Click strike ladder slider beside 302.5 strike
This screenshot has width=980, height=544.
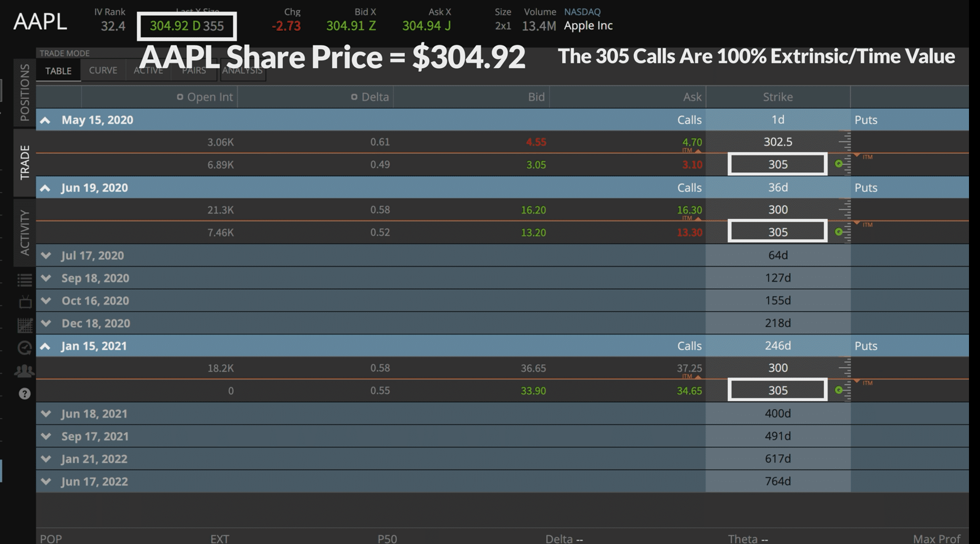point(845,142)
